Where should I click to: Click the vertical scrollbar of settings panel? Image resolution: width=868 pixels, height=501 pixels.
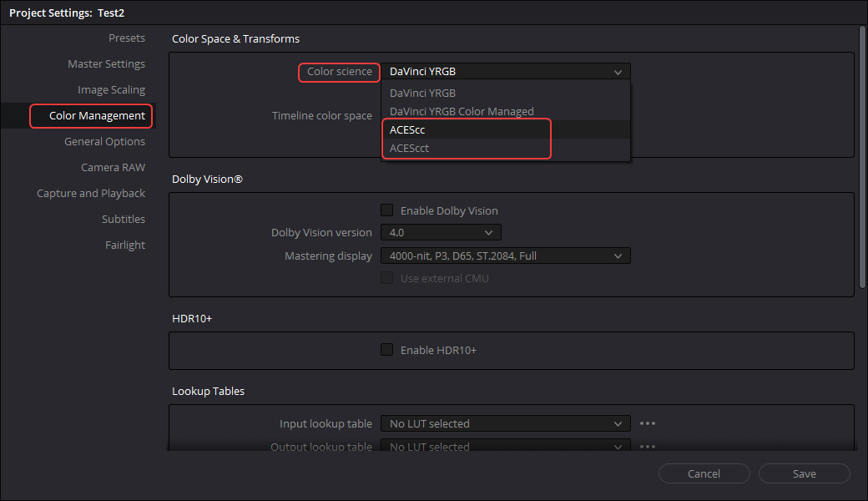tap(862, 159)
